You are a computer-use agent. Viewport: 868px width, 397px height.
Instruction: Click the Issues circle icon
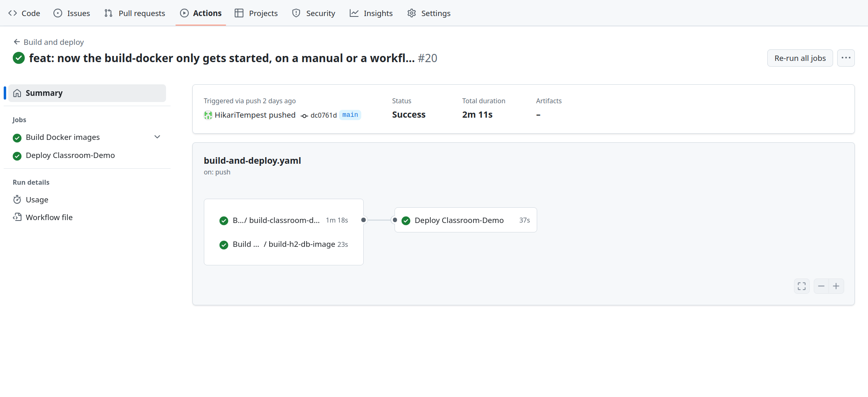point(58,13)
